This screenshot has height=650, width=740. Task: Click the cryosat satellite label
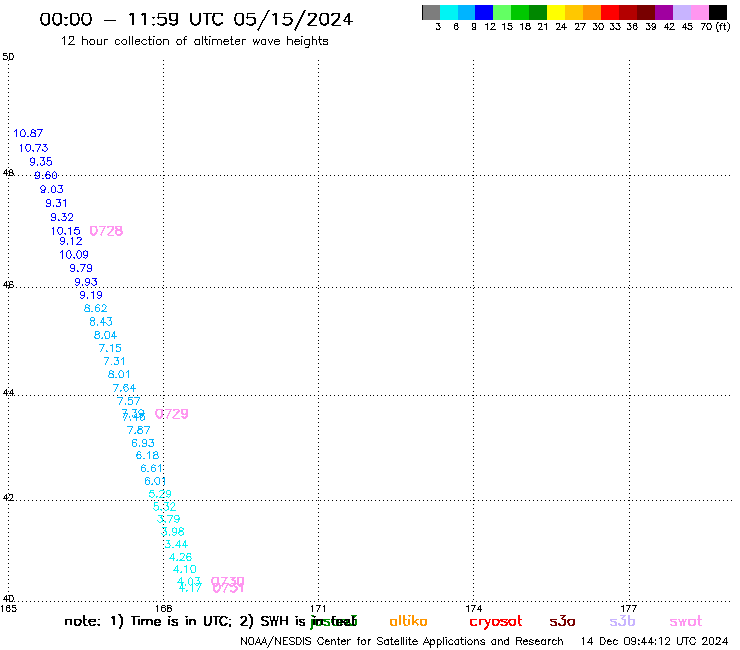point(496,622)
